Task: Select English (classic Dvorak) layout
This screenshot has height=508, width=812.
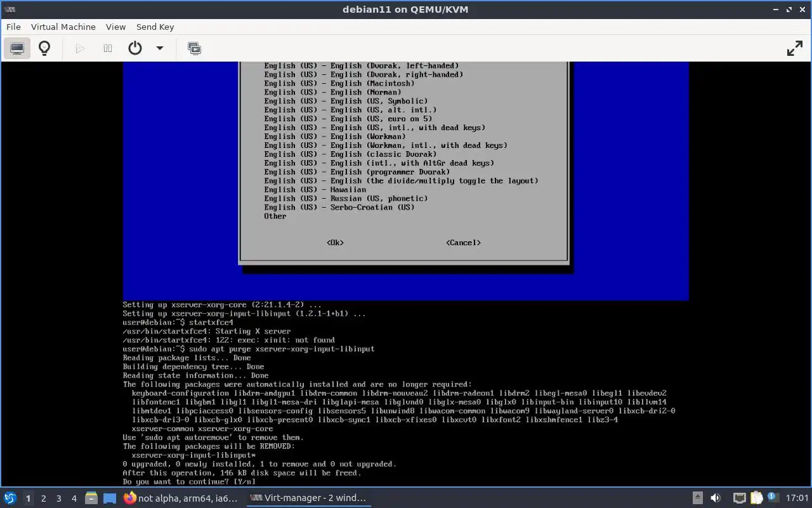Action: (x=351, y=154)
